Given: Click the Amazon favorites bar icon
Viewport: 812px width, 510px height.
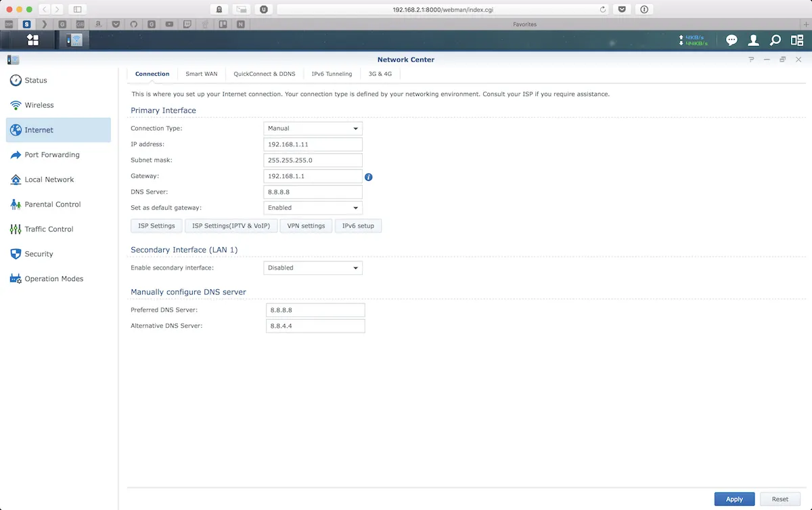Looking at the screenshot, I should [98, 24].
